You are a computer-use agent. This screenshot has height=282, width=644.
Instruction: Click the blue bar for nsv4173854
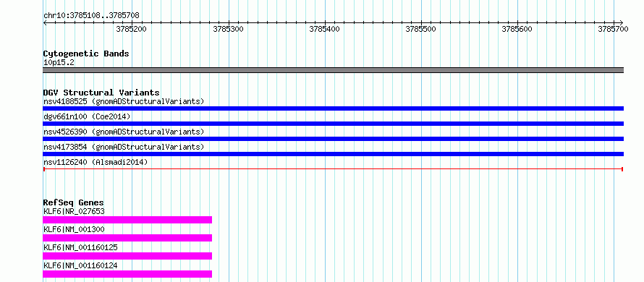point(333,154)
